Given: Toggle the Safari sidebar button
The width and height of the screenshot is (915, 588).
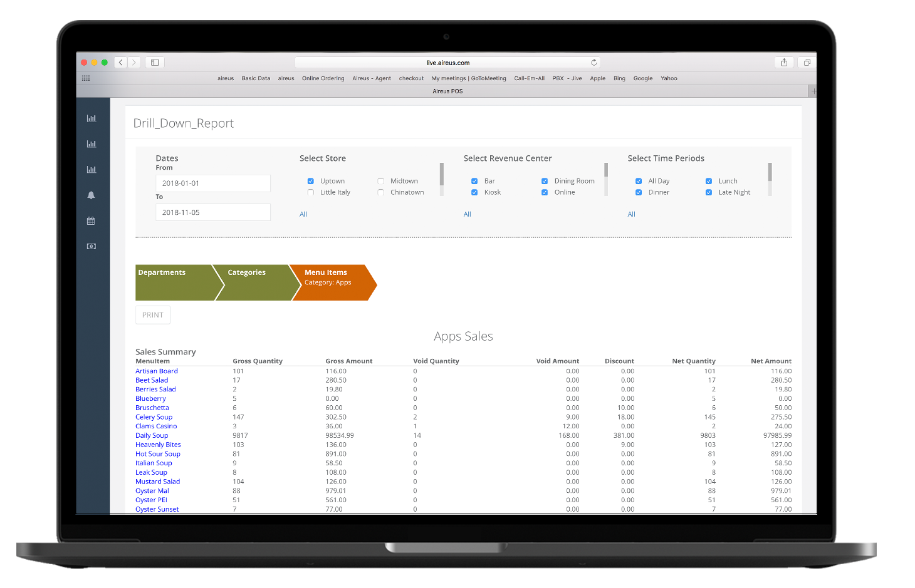Looking at the screenshot, I should (155, 63).
